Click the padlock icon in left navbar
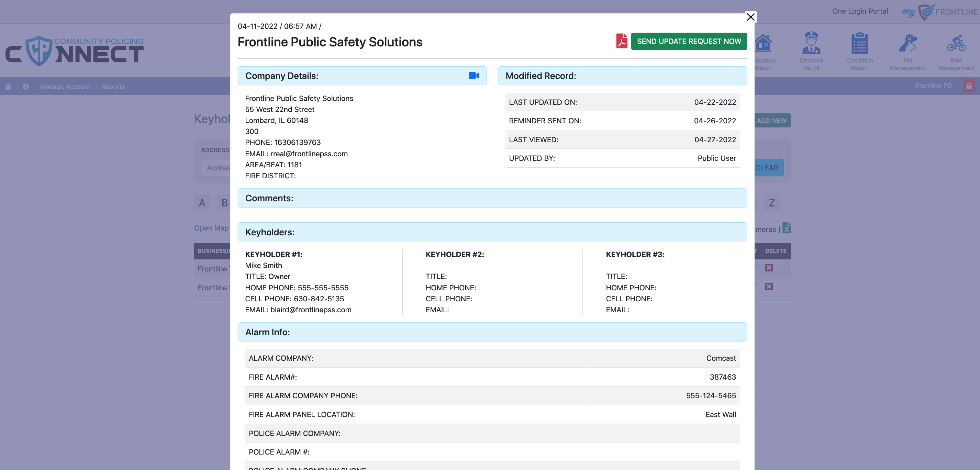Image resolution: width=980 pixels, height=470 pixels. click(x=8, y=87)
